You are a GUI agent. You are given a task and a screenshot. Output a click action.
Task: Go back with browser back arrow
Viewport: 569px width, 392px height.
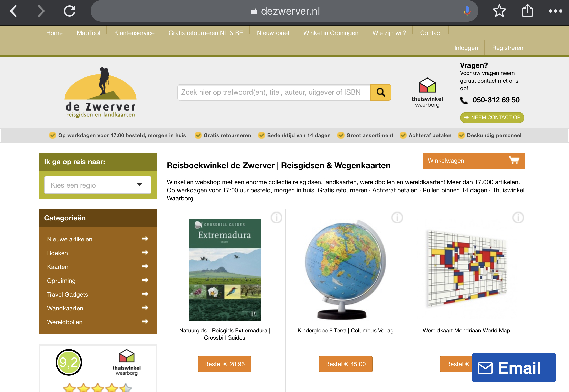pos(14,11)
